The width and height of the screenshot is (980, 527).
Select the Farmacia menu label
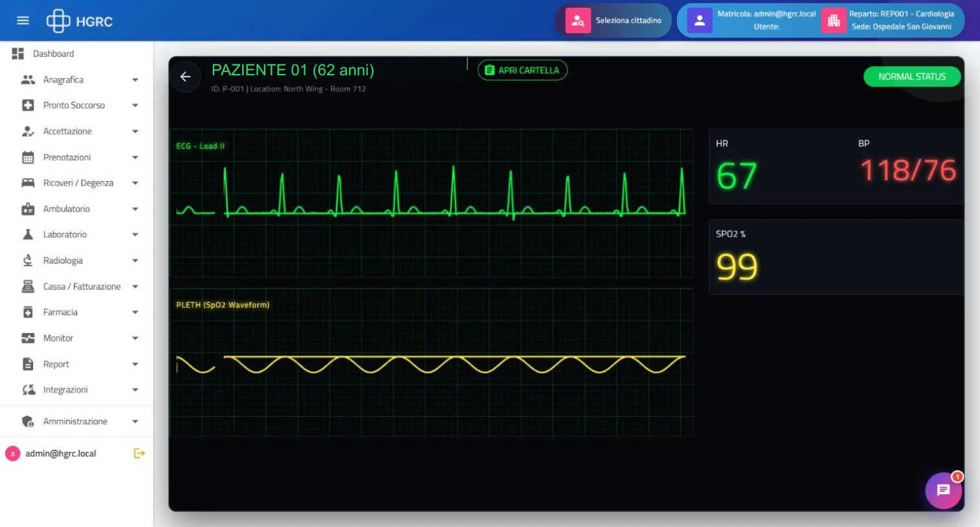coord(60,312)
